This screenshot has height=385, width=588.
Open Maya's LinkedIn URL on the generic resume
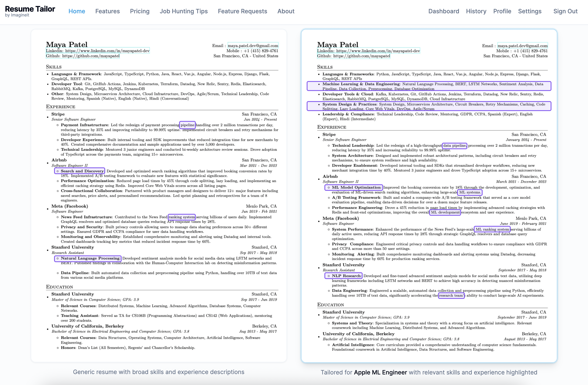[98, 51]
